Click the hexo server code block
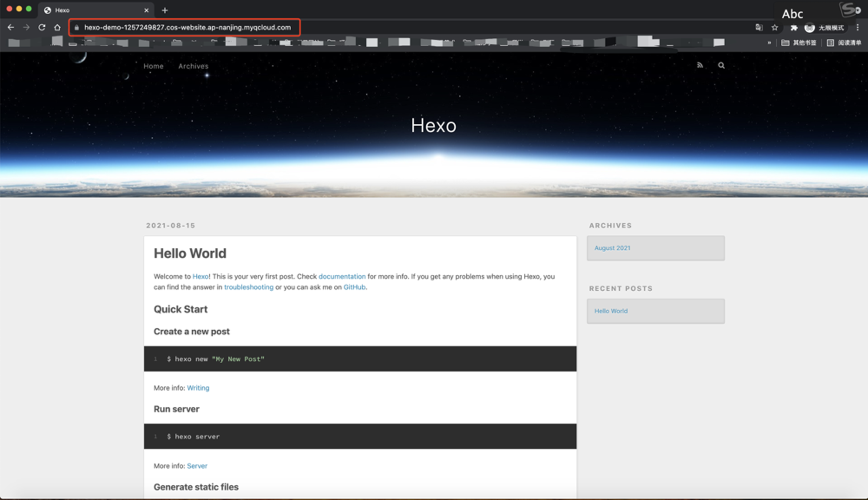This screenshot has height=500, width=868. point(360,436)
